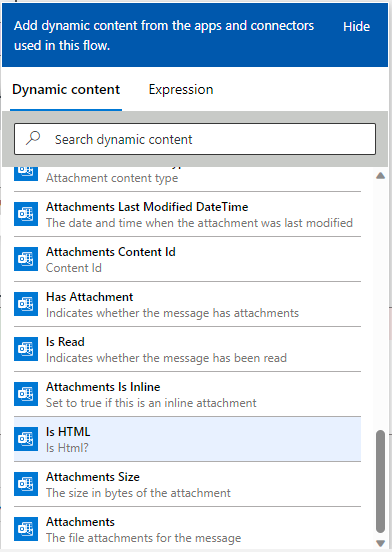Viewport: 392px width, 552px height.
Task: Click the Outlook icon beside Attachments Last Modified DateTime
Action: pos(26,214)
